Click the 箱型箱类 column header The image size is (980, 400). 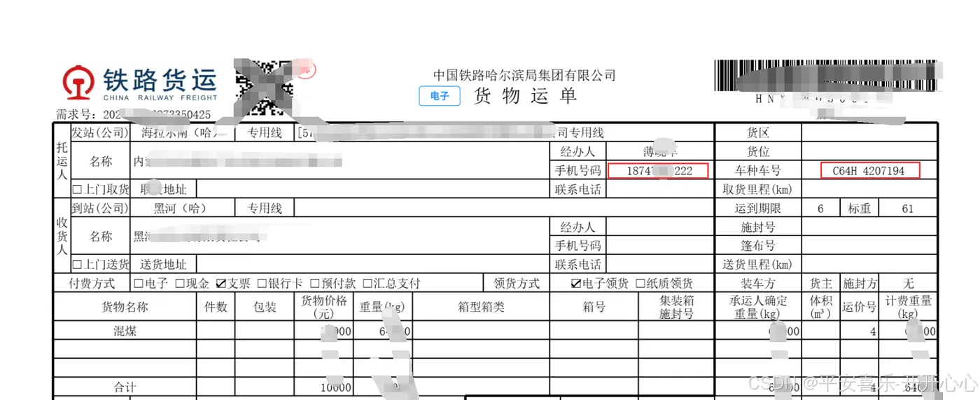click(x=481, y=307)
